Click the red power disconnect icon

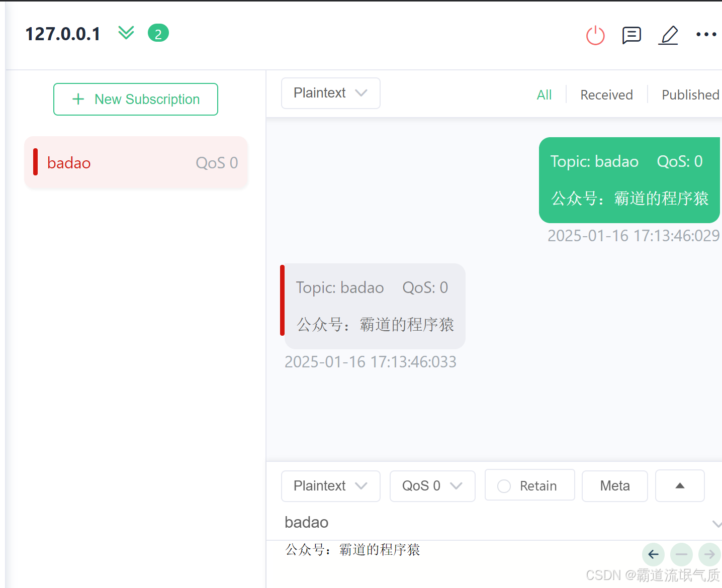(x=595, y=35)
